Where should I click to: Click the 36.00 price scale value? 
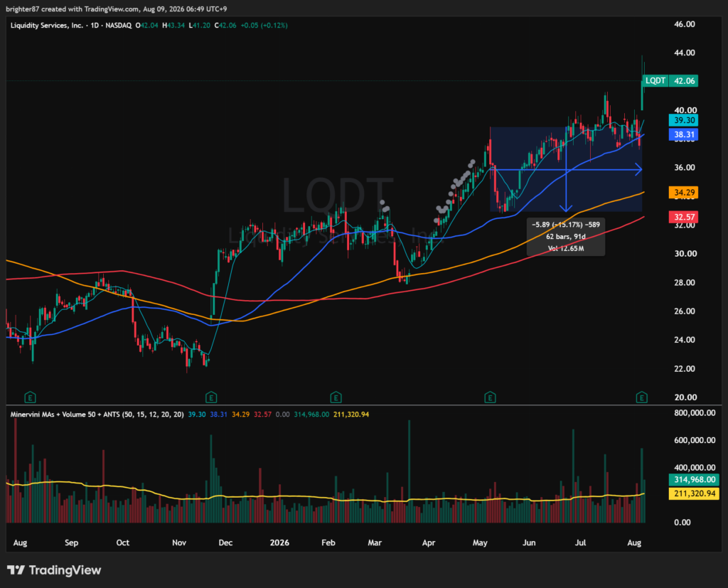click(685, 168)
